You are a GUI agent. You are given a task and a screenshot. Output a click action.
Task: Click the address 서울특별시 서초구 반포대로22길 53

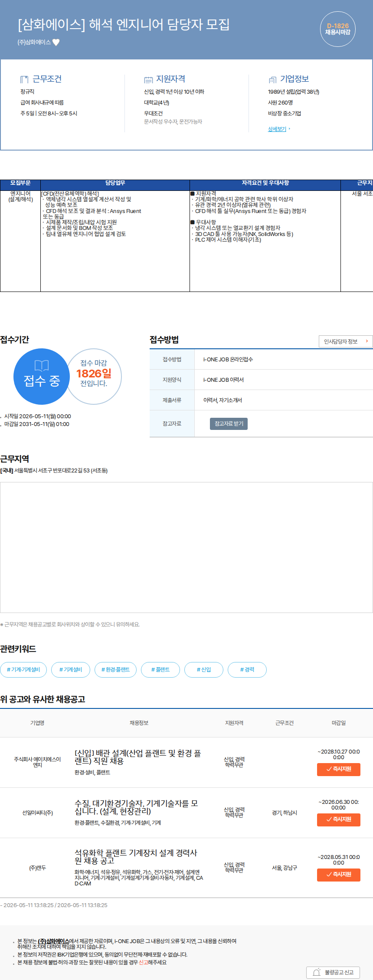(x=61, y=470)
